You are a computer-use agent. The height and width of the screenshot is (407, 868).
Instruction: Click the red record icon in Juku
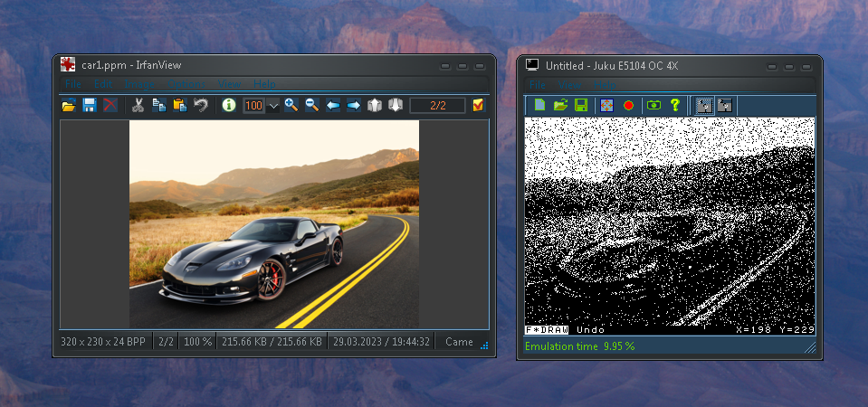point(628,106)
